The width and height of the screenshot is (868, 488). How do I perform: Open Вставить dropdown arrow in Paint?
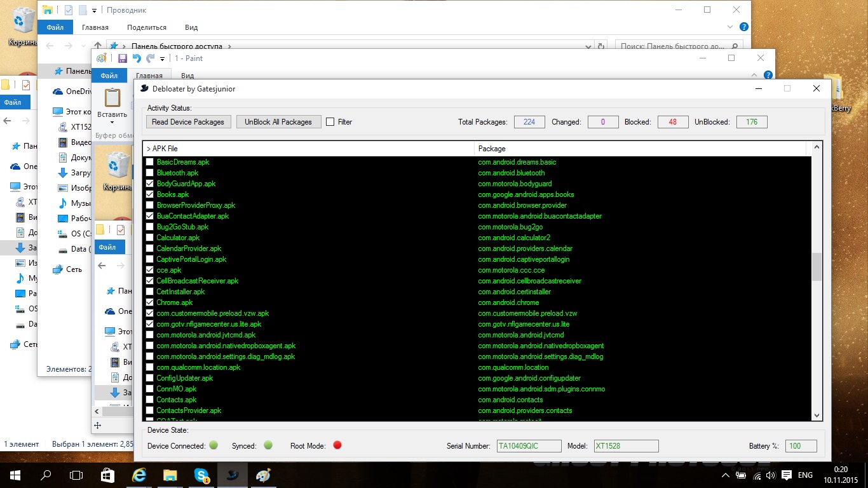112,122
